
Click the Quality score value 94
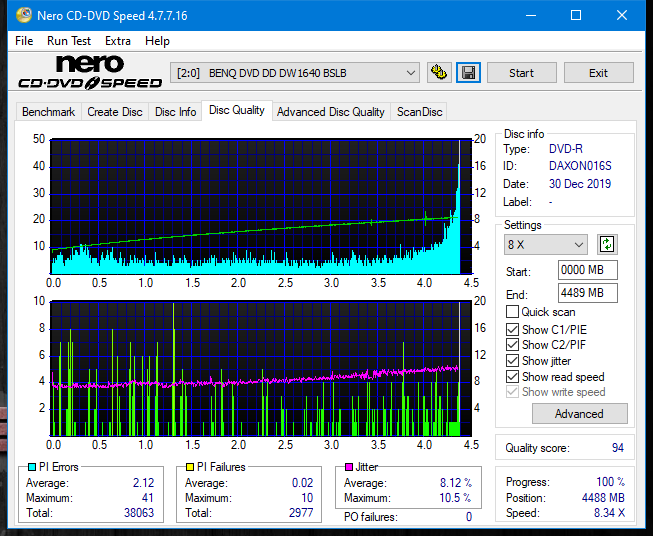(x=618, y=448)
